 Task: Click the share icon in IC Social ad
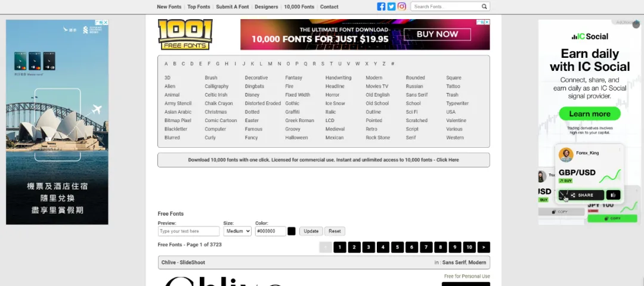[x=574, y=195]
